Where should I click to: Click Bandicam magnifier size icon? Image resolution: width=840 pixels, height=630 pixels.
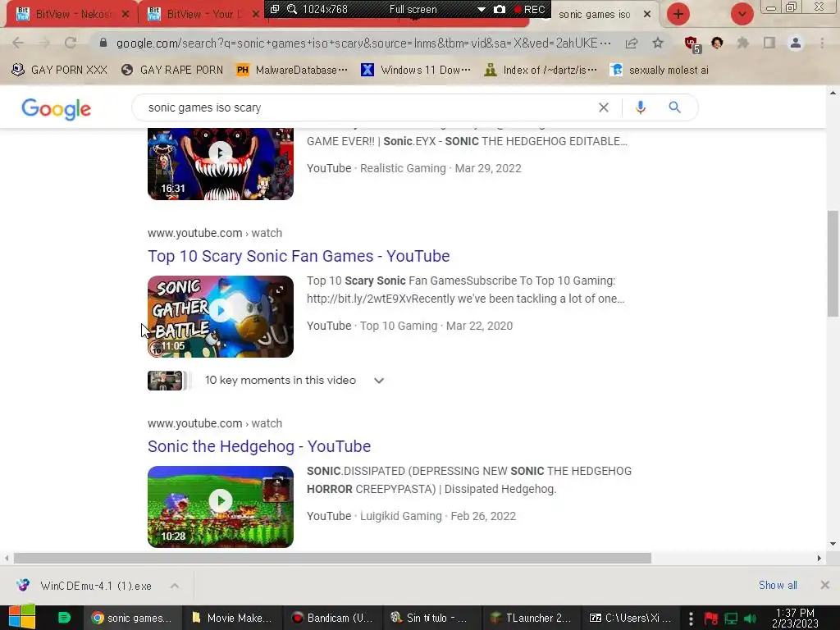[291, 9]
